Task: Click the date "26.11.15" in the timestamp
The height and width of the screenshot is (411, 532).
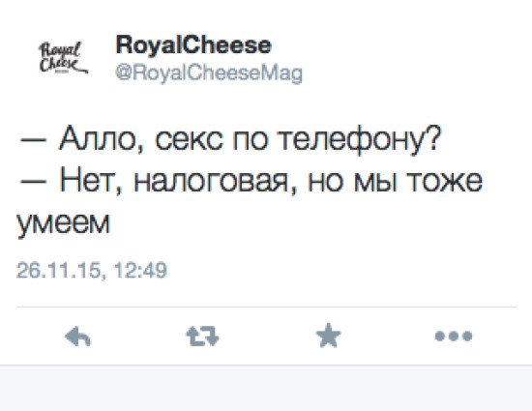Action: 58,270
